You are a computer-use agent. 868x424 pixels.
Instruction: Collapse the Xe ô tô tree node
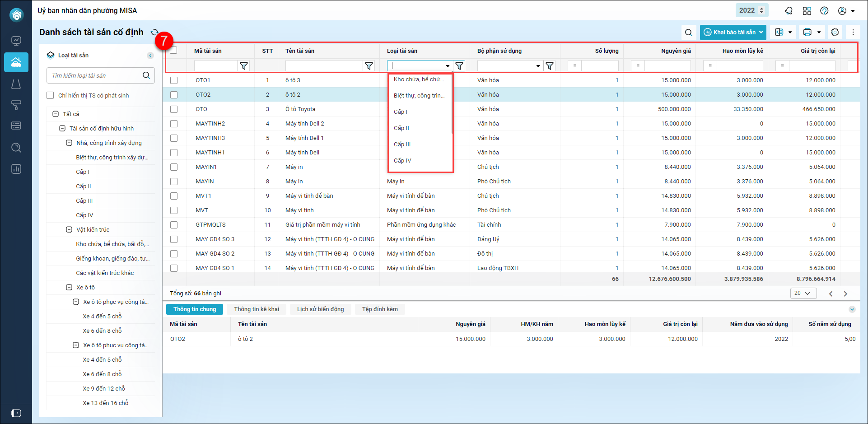pyautogui.click(x=69, y=288)
